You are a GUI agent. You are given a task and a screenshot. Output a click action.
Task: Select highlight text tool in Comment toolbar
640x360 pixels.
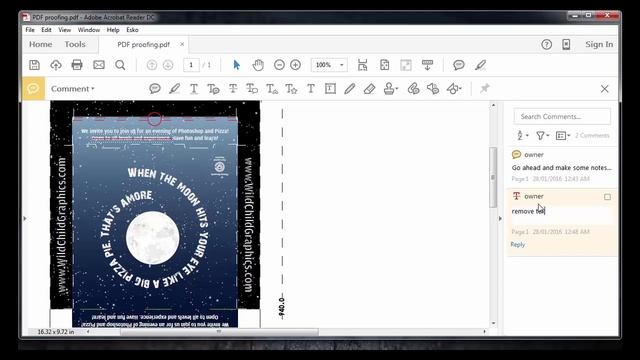coord(174,89)
